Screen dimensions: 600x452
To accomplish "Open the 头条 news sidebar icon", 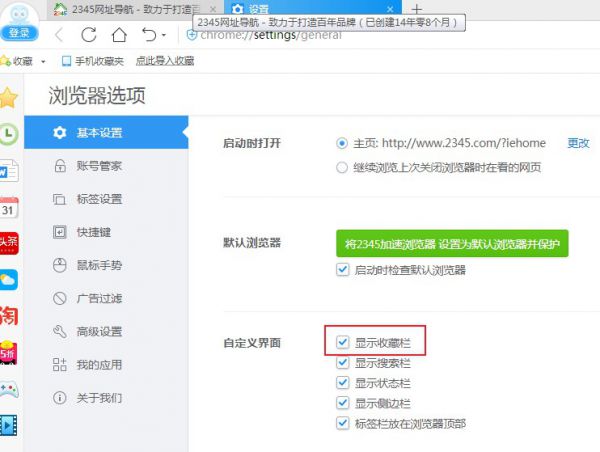I will coord(8,243).
